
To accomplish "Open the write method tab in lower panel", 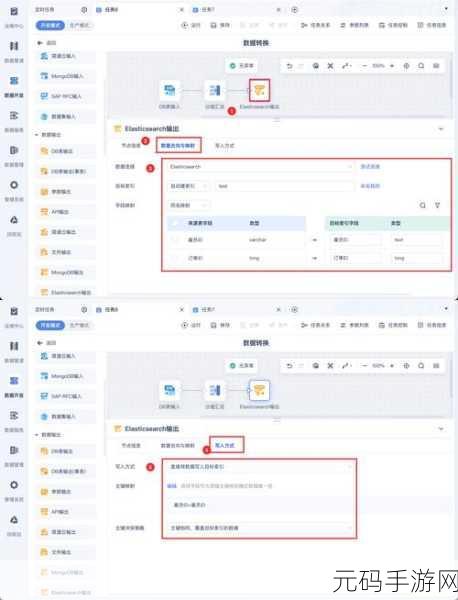I will [225, 446].
